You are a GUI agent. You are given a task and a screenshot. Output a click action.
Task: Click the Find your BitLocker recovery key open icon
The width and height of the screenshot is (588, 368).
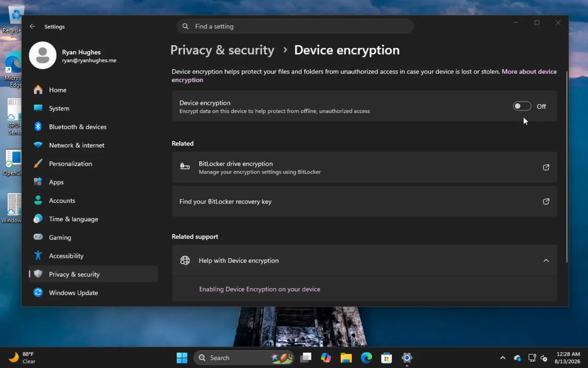[546, 201]
